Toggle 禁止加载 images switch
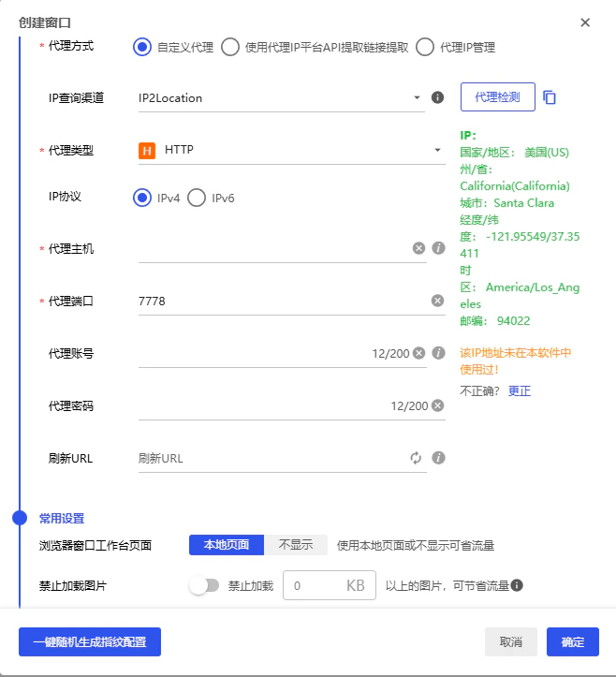 pyautogui.click(x=204, y=585)
